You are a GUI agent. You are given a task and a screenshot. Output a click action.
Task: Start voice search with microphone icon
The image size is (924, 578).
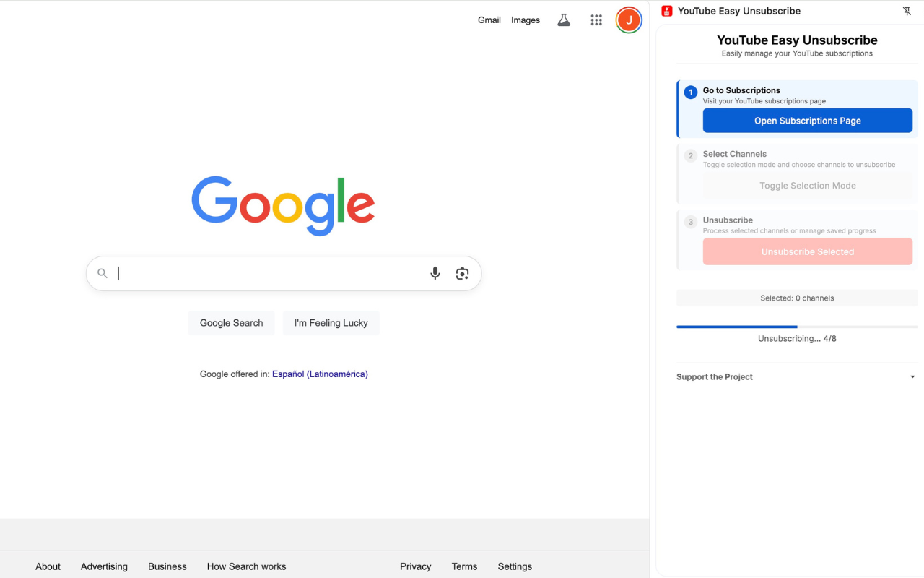click(435, 273)
